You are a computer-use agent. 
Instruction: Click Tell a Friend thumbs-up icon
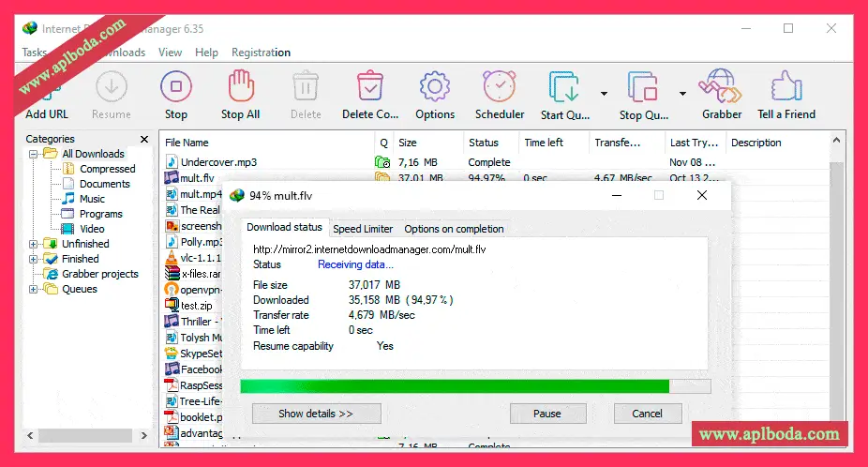[x=786, y=87]
